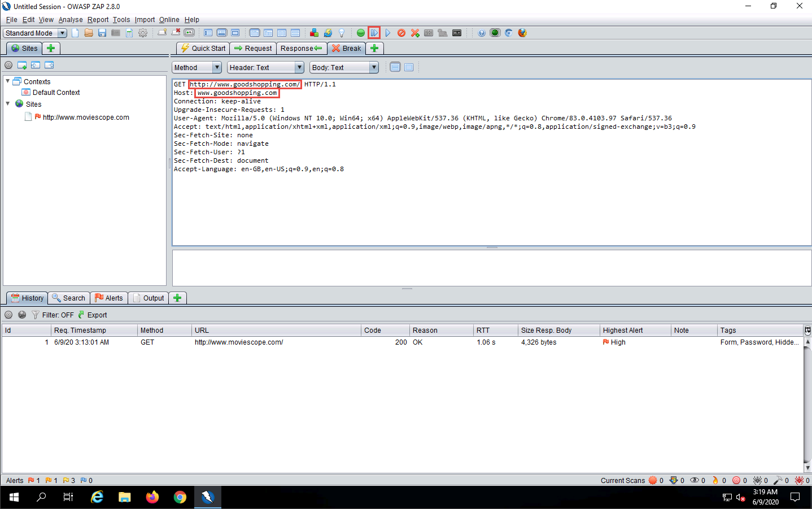Open the Standard Mode dropdown

click(35, 33)
